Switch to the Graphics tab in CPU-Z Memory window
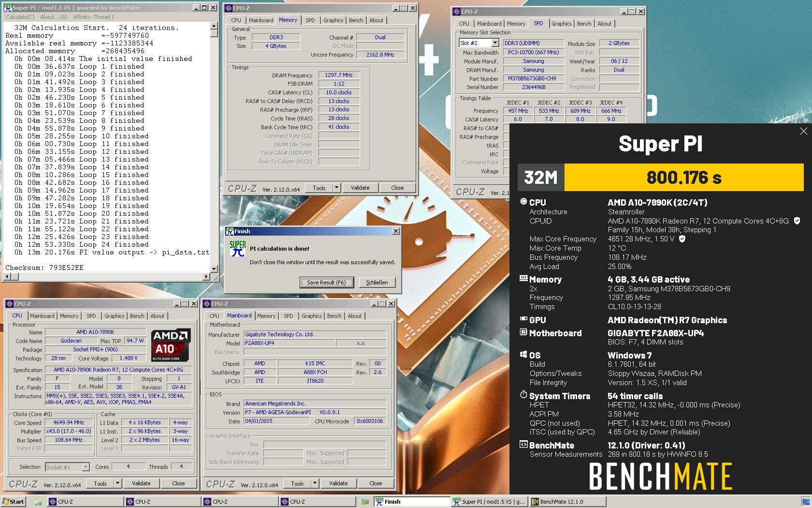Image resolution: width=812 pixels, height=508 pixels. pos(333,20)
